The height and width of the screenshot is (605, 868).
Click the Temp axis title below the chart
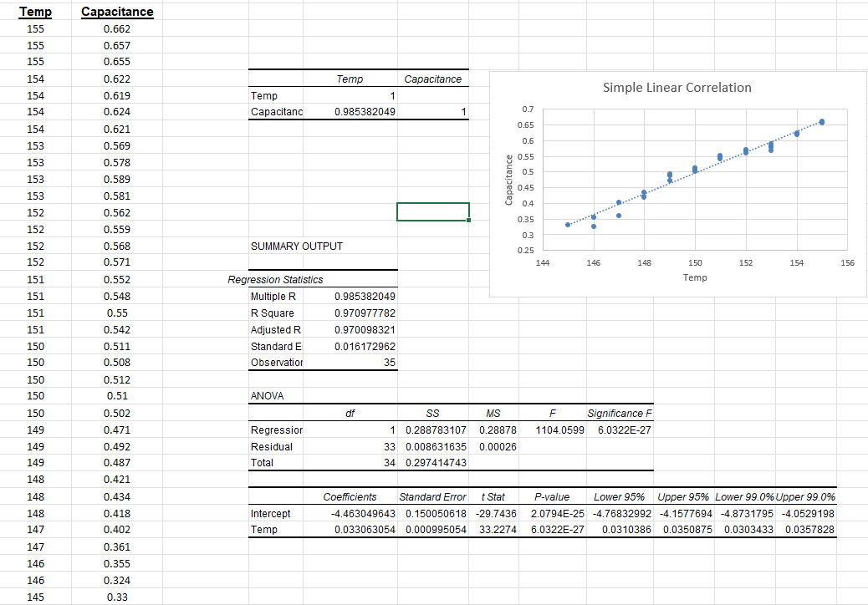pos(695,277)
